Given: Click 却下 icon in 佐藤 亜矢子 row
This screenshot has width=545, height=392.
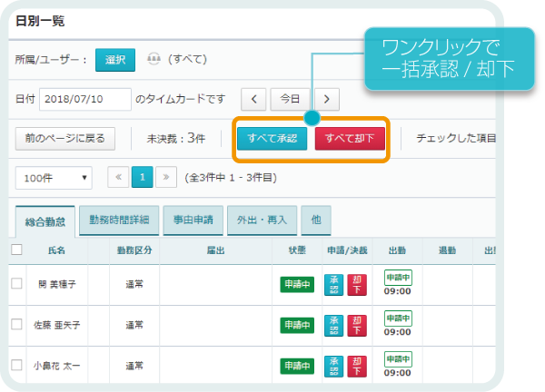Looking at the screenshot, I should 357,326.
